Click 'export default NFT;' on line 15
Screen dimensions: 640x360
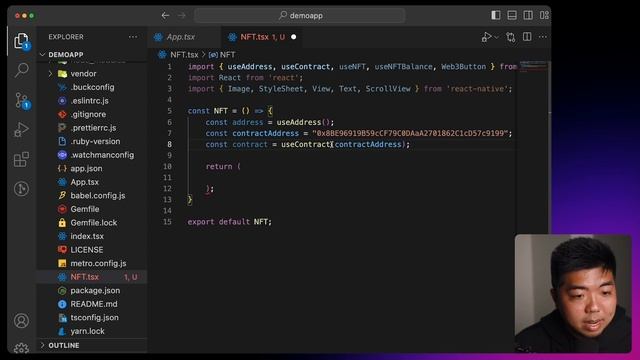click(x=229, y=222)
